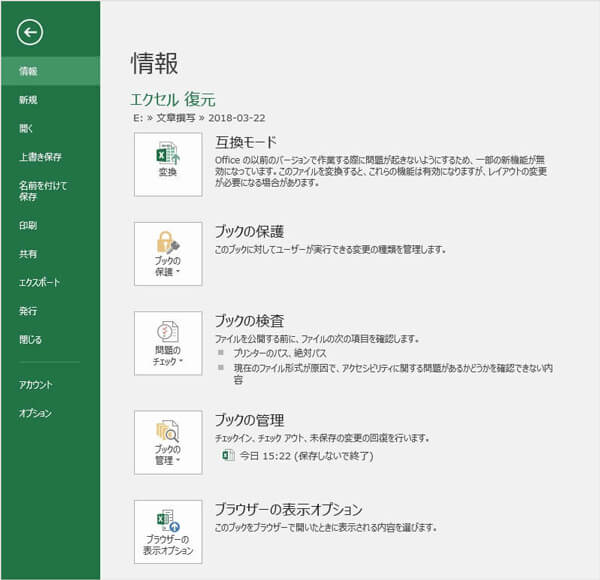
Task: Click the workbook title エクセル 復元
Action: tap(173, 99)
